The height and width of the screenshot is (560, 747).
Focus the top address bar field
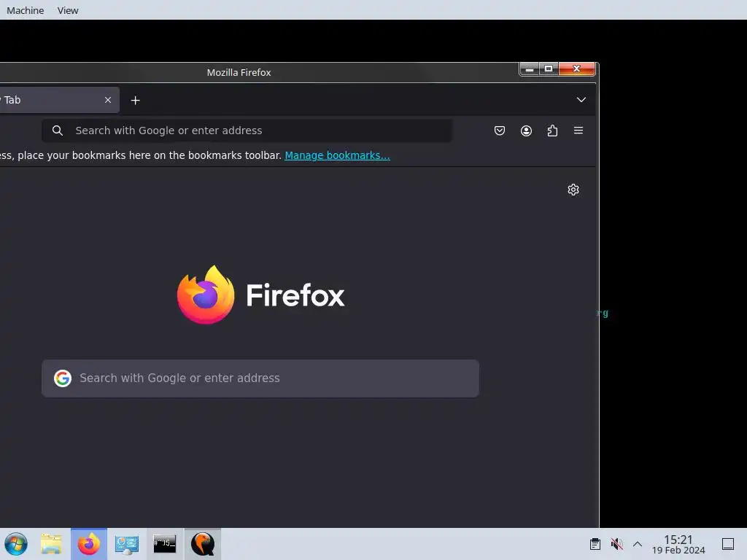click(x=247, y=131)
